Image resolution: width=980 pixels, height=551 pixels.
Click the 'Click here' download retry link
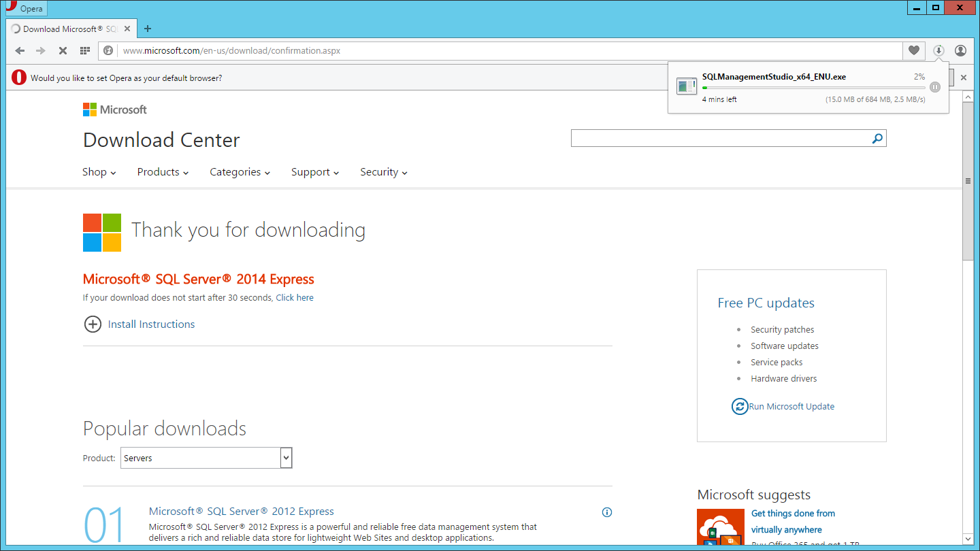(295, 297)
